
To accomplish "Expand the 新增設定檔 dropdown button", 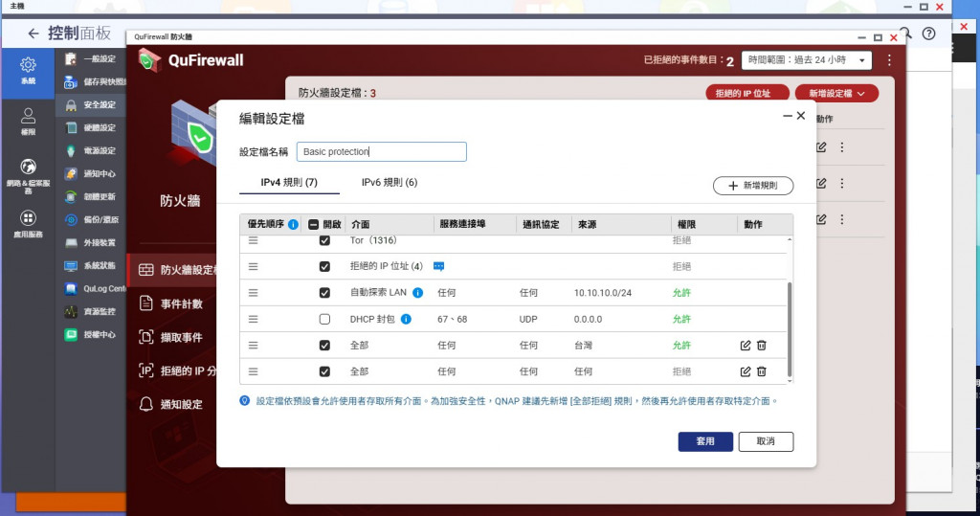I will (836, 93).
